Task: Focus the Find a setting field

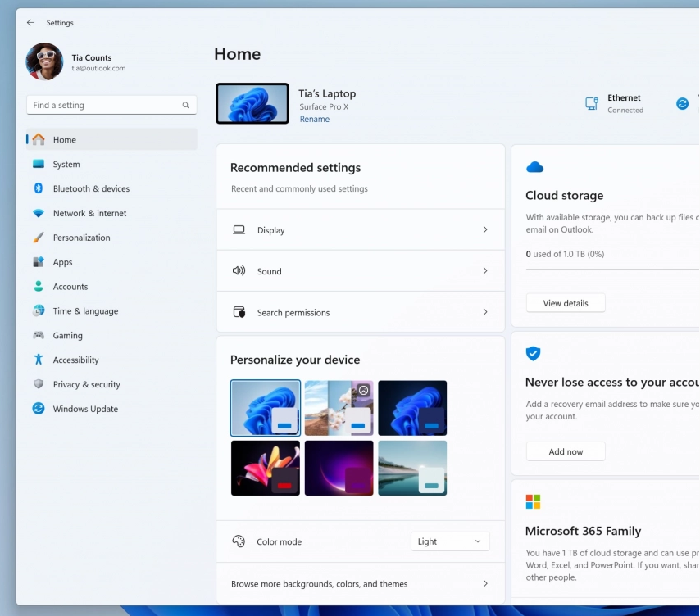Action: (x=111, y=106)
